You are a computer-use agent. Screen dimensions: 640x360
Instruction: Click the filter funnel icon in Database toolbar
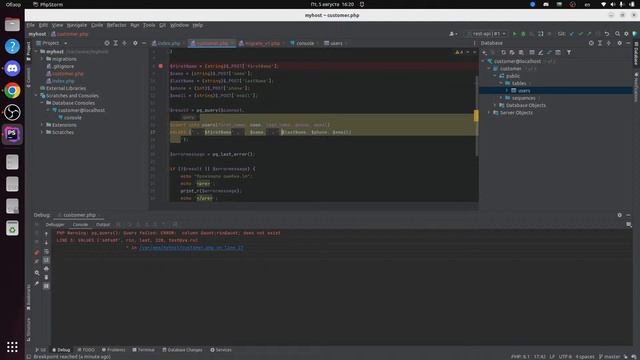(569, 52)
